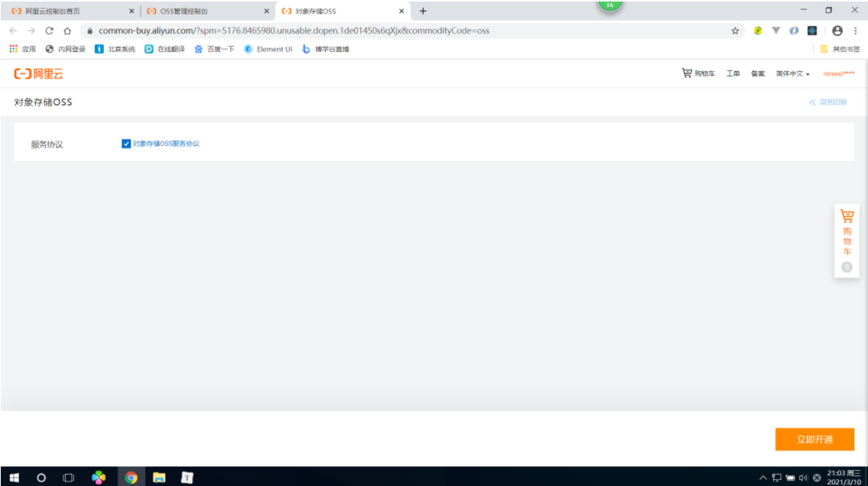
Task: Open 购物车 in the top navigation
Action: [699, 73]
